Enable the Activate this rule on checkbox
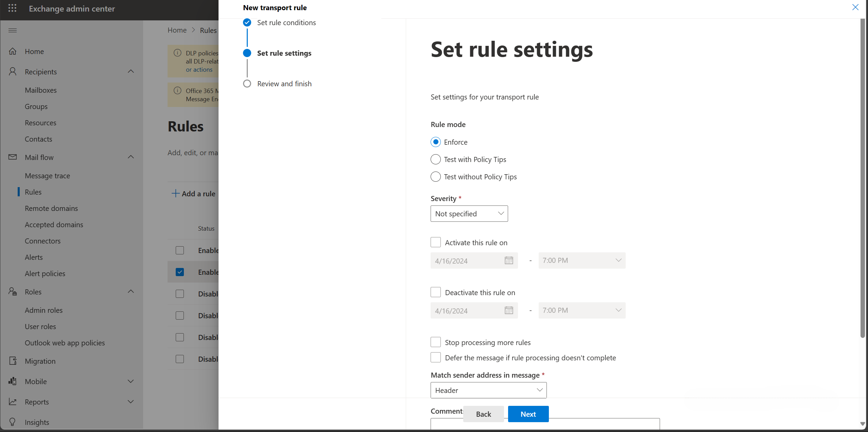Viewport: 868px width, 432px height. click(436, 242)
